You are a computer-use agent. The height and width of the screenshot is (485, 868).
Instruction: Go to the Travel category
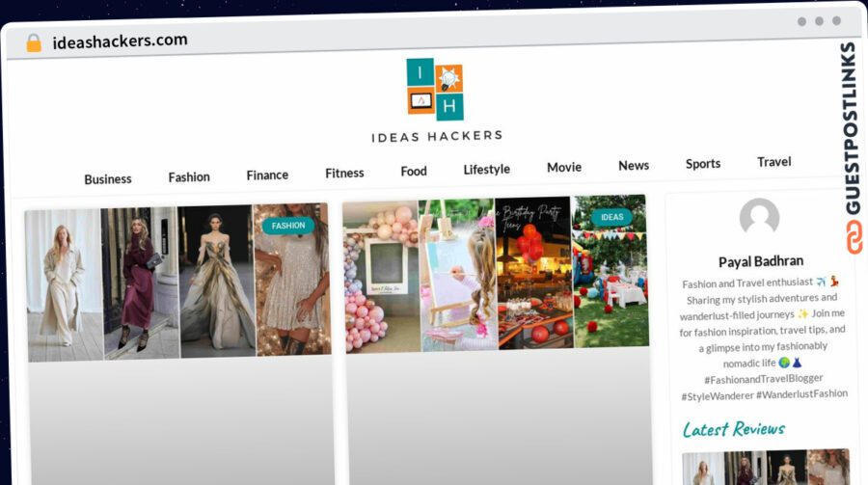pos(773,162)
